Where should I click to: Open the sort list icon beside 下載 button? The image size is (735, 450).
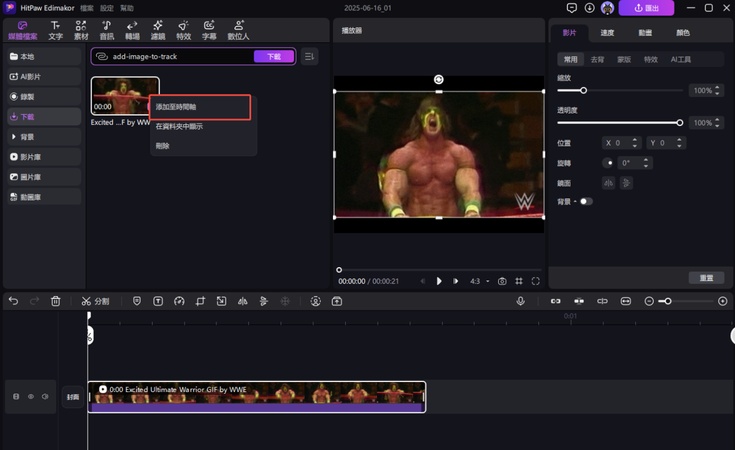coord(309,57)
